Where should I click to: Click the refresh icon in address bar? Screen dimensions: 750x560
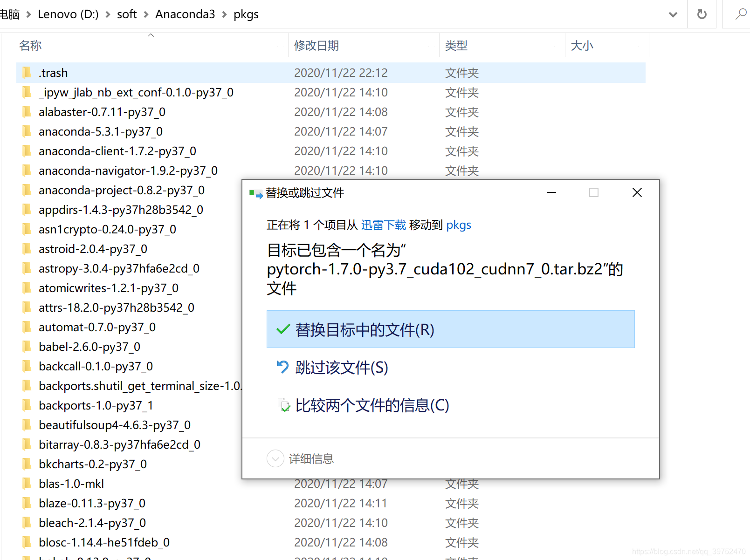pyautogui.click(x=702, y=14)
